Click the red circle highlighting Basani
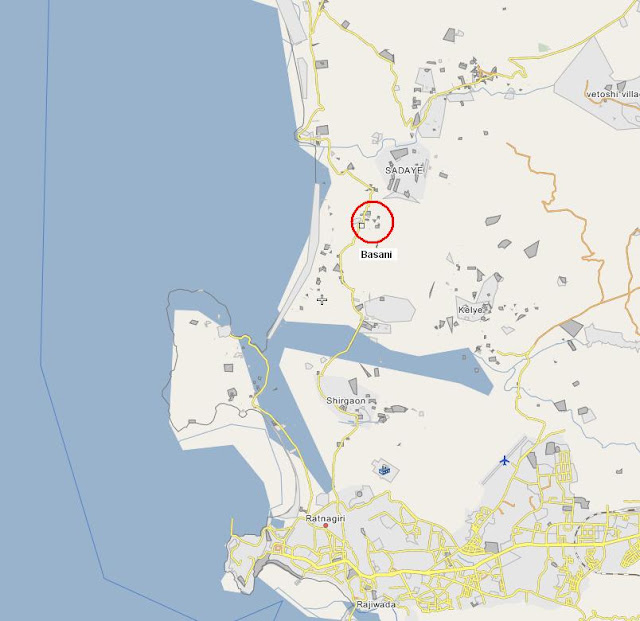The width and height of the screenshot is (640, 621). [x=372, y=222]
